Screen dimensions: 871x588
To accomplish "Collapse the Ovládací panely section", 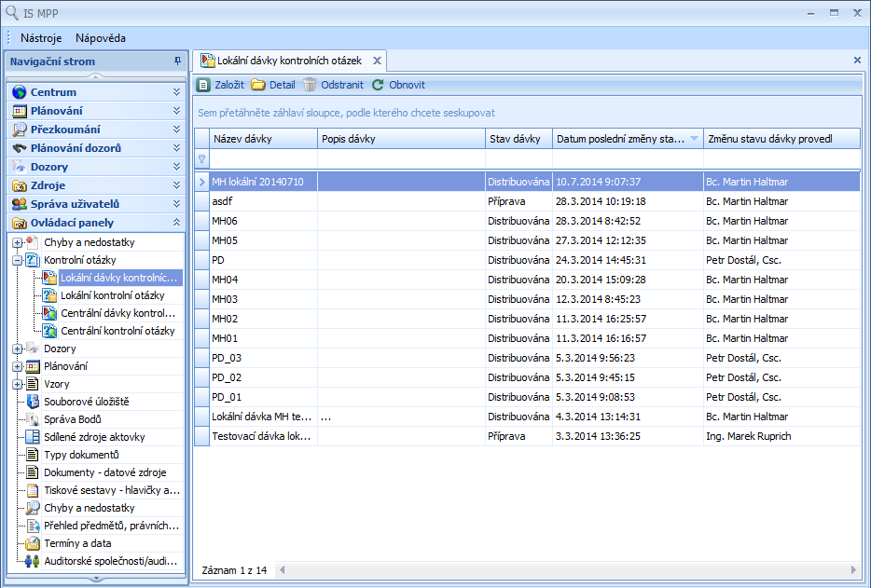I will coord(176,223).
